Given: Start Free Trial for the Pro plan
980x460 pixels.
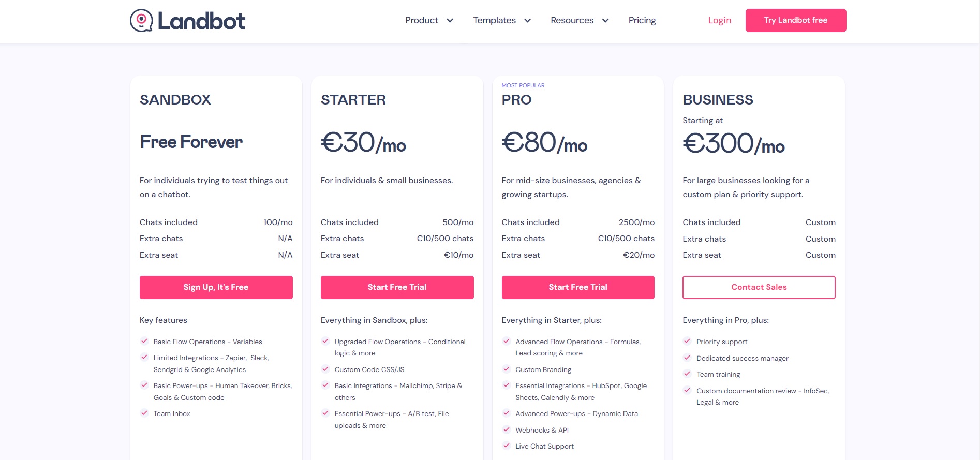Looking at the screenshot, I should (578, 287).
